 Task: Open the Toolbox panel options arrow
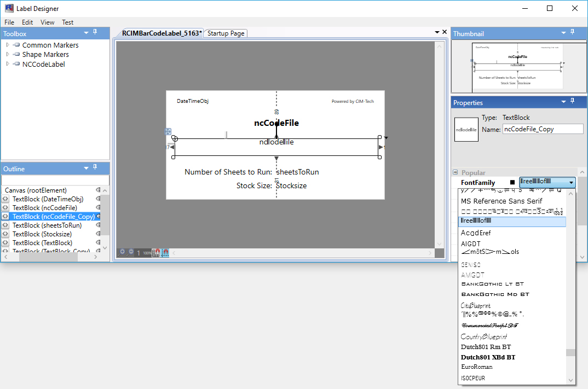(87, 33)
